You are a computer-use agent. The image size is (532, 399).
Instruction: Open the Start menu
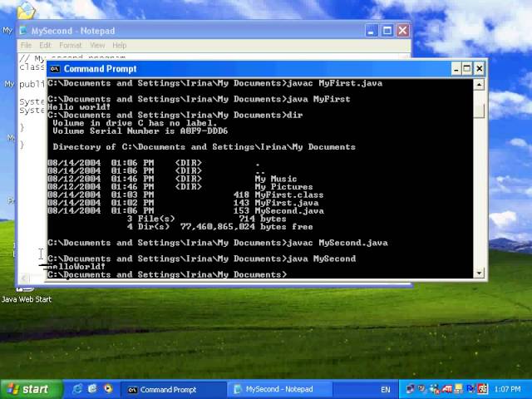(32, 389)
